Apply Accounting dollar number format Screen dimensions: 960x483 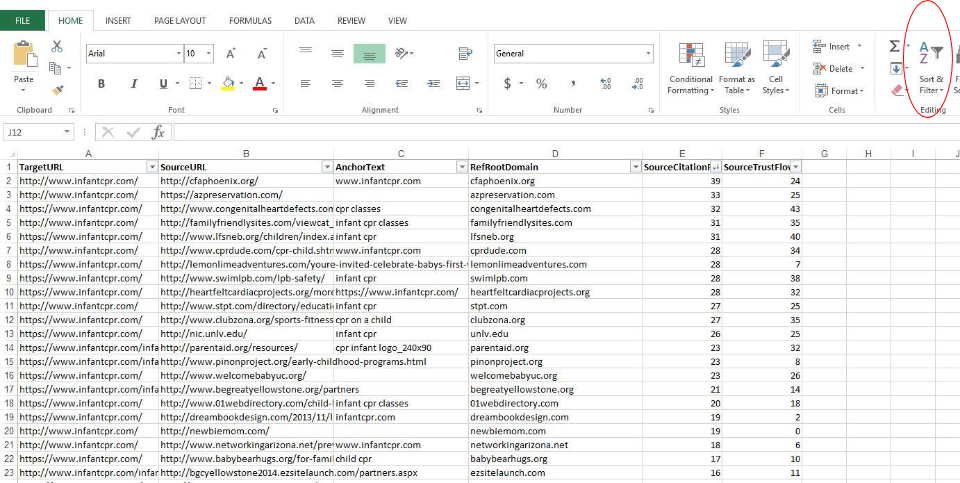coord(508,83)
